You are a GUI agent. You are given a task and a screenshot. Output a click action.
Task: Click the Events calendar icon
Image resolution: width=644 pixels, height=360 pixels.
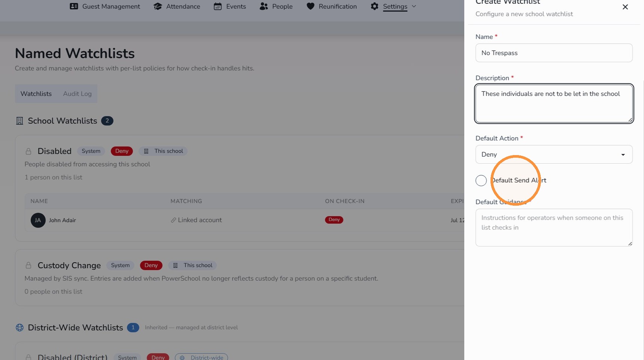(x=218, y=6)
